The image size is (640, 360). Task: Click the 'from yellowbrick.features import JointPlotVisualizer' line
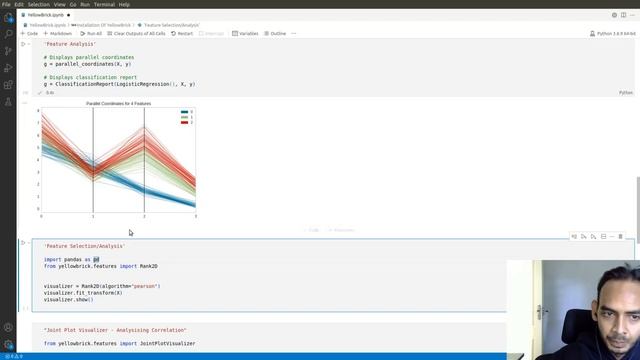pyautogui.click(x=120, y=344)
